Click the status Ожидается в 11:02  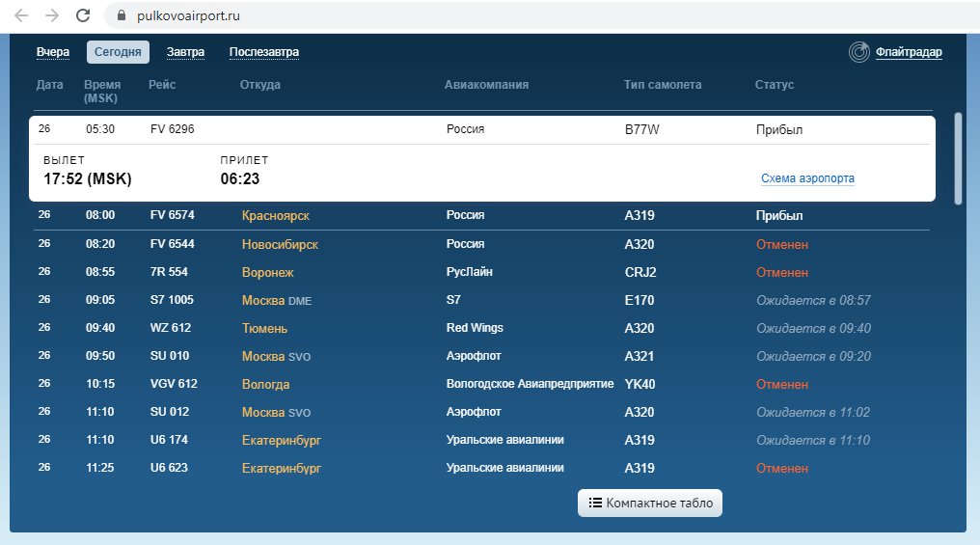[812, 413]
